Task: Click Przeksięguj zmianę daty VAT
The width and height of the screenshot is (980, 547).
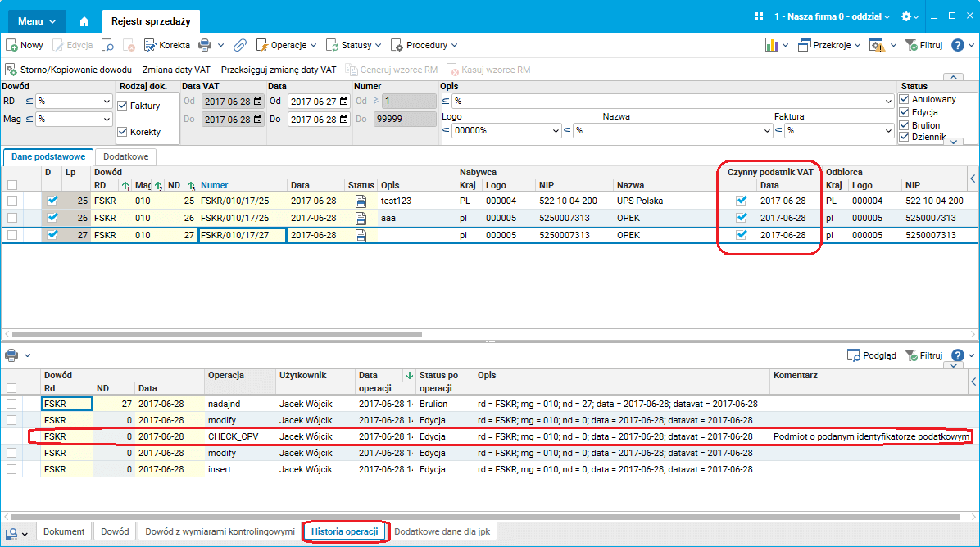Action: [x=279, y=70]
